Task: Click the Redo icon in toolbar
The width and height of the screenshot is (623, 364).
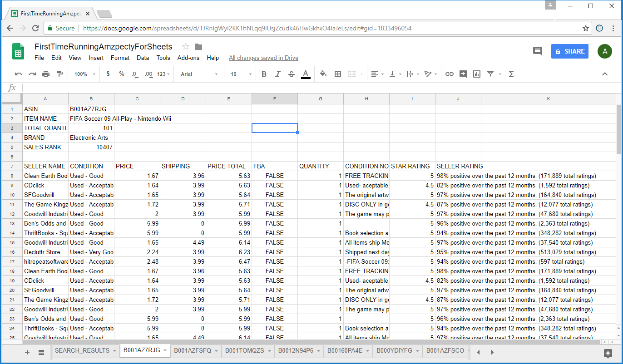Action: pyautogui.click(x=32, y=74)
